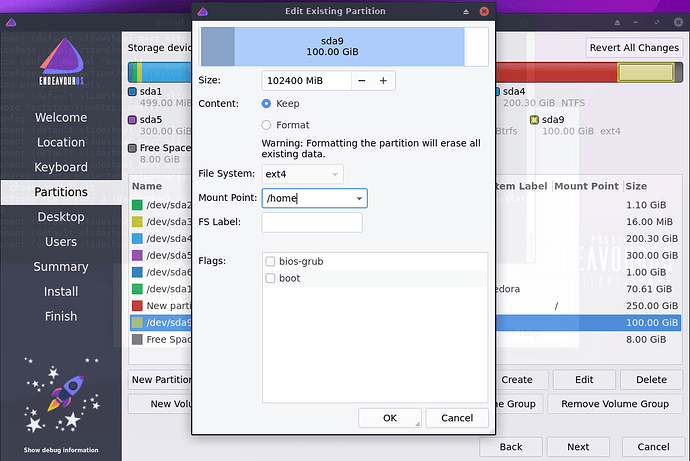Click the plus button to increase partition size
Image resolution: width=690 pixels, height=461 pixels.
[383, 81]
